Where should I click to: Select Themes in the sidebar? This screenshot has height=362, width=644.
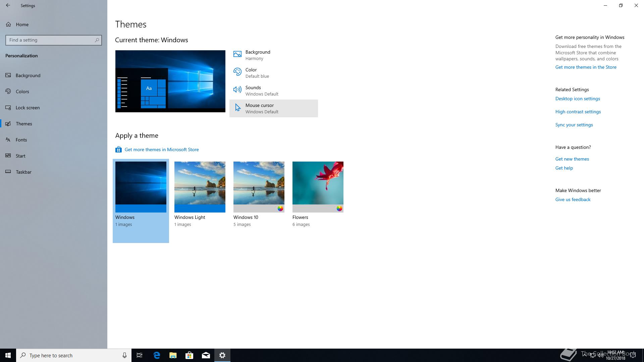pos(54,124)
